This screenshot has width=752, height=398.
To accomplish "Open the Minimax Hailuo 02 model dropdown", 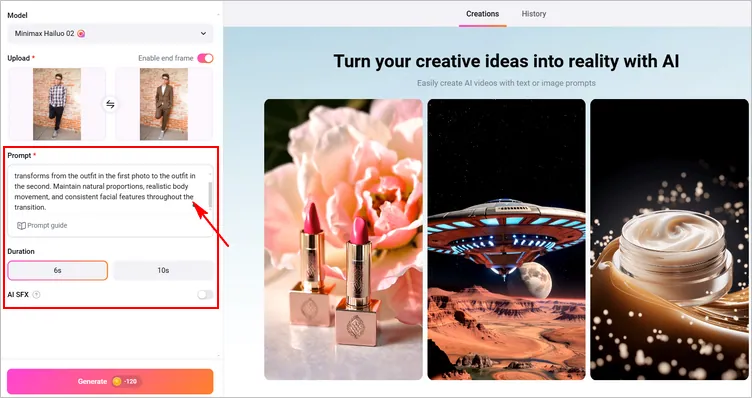I will 110,34.
